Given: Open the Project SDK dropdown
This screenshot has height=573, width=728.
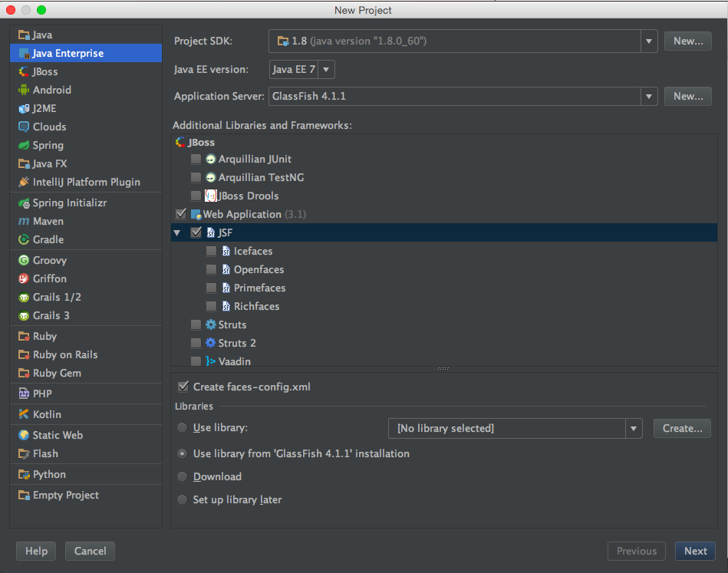Looking at the screenshot, I should click(x=649, y=41).
